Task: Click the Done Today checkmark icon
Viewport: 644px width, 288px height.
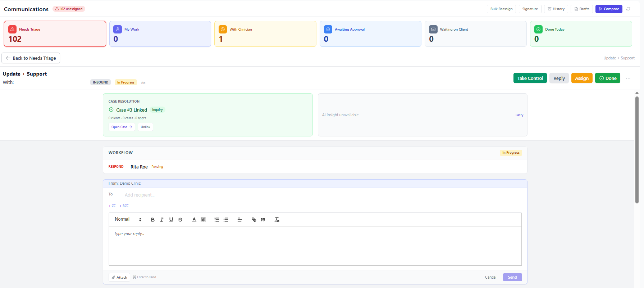Action: click(538, 29)
